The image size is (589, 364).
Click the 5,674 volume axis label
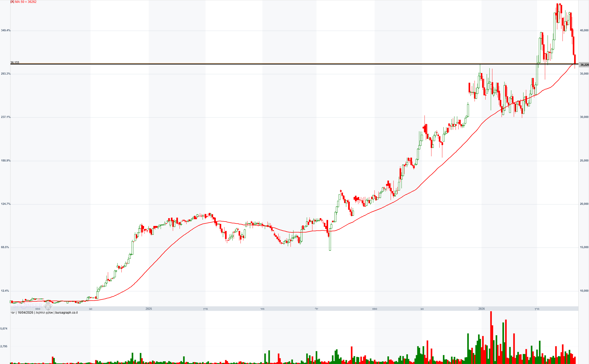tap(4, 329)
